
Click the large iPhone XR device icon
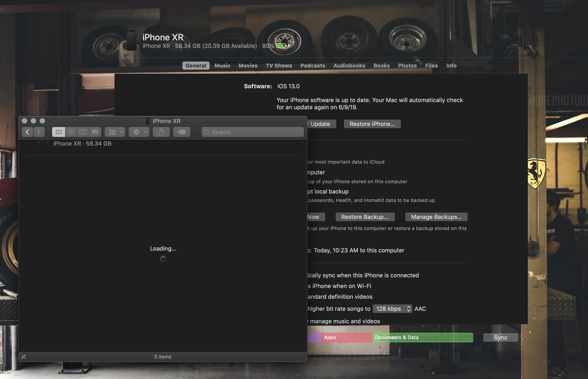pos(132,40)
